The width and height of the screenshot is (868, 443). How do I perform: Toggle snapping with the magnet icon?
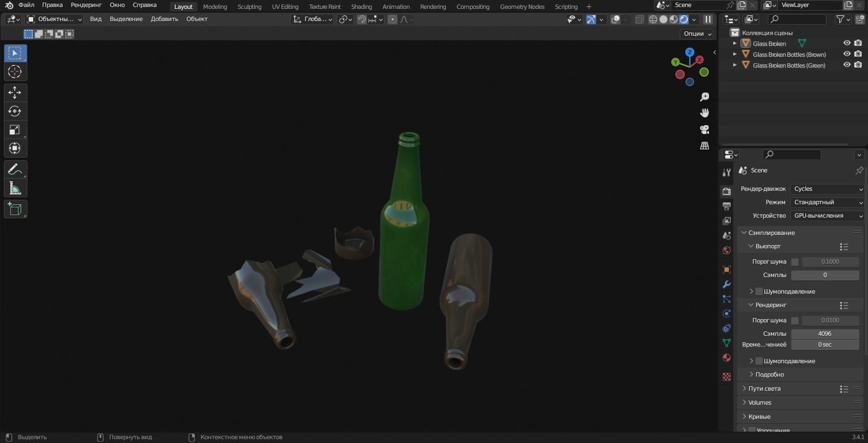(362, 19)
